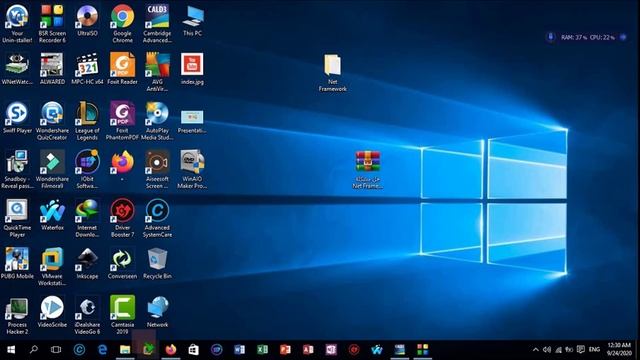
Task: Select the WNetWatcher desktop shortcut
Action: click(x=17, y=69)
